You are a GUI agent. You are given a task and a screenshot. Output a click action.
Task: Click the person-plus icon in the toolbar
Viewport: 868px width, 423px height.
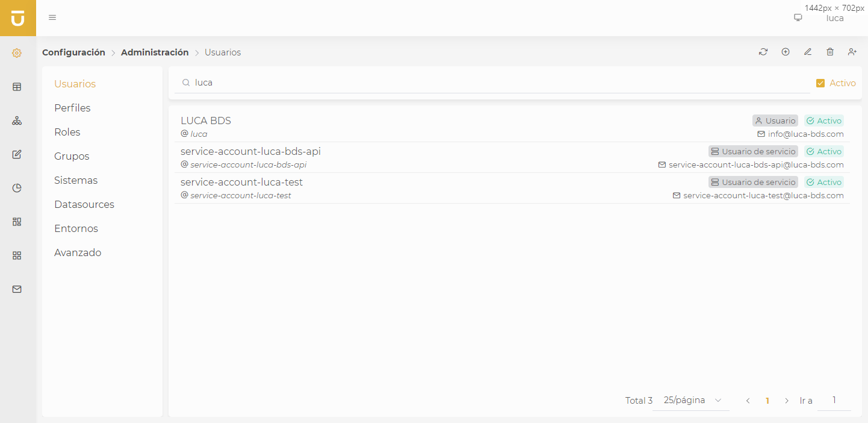tap(852, 52)
